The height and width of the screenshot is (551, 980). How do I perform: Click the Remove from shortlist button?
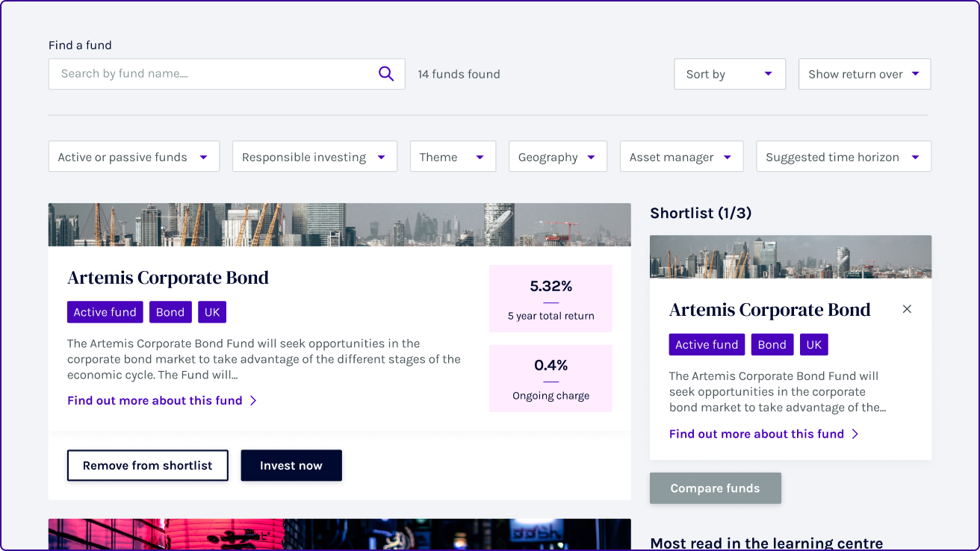148,465
